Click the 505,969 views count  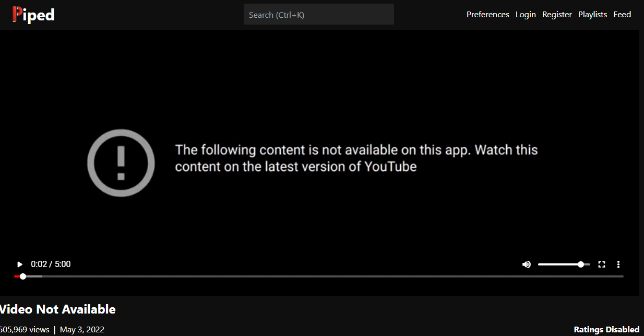click(x=25, y=330)
